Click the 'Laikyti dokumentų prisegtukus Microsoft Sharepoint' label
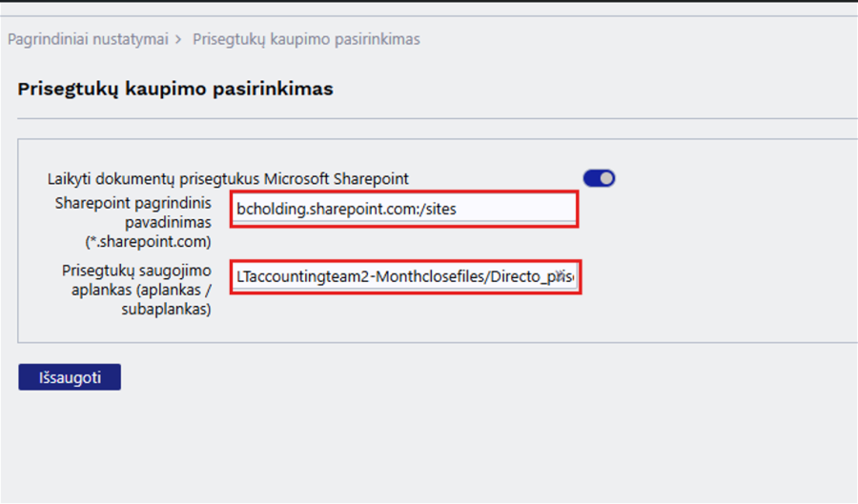This screenshot has width=858, height=504. click(x=228, y=178)
